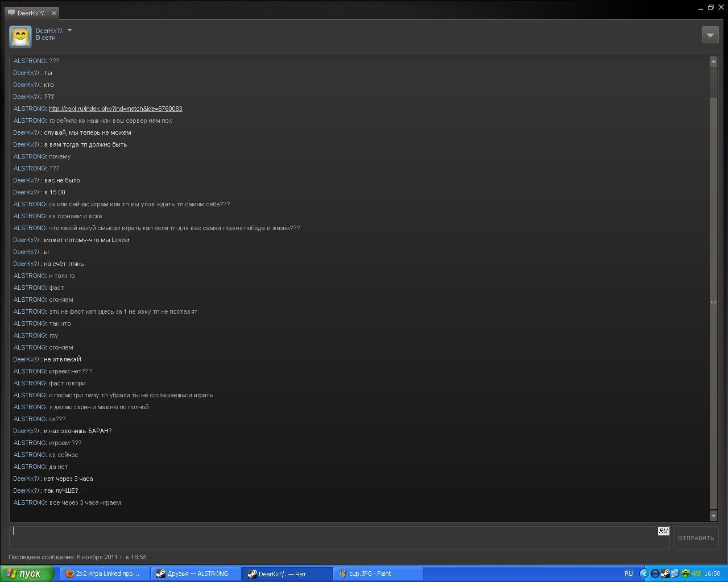This screenshot has width=728, height=582.
Task: Click message 'это не фаст кап здесь'
Action: (123, 311)
